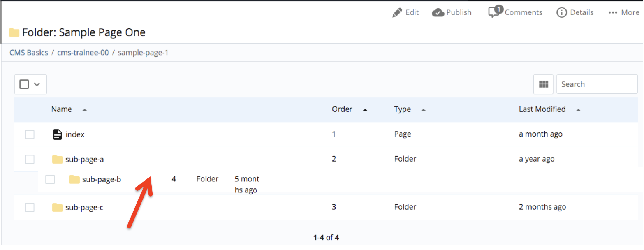Switch to grid view icon

point(543,84)
